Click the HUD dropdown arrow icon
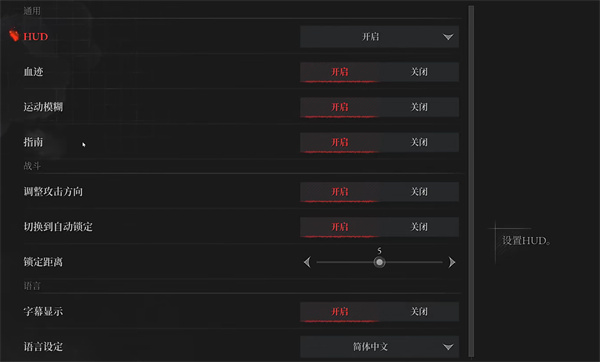Viewport: 600px width, 362px height. 448,37
